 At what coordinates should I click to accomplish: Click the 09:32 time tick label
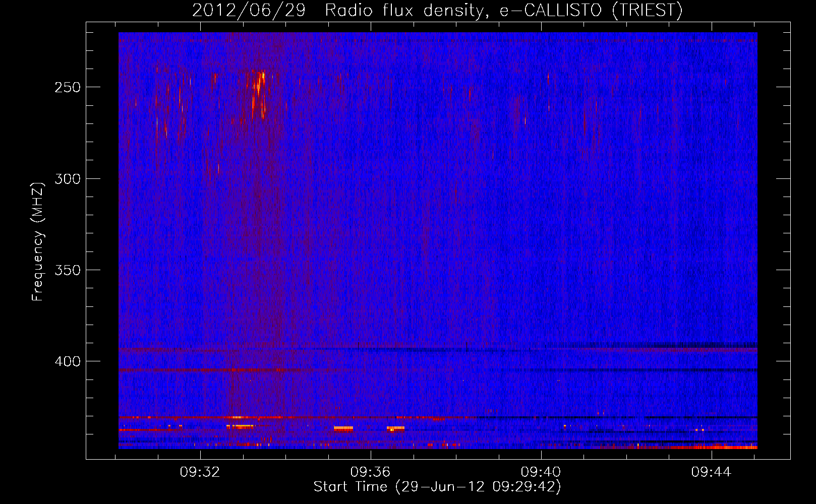[200, 472]
